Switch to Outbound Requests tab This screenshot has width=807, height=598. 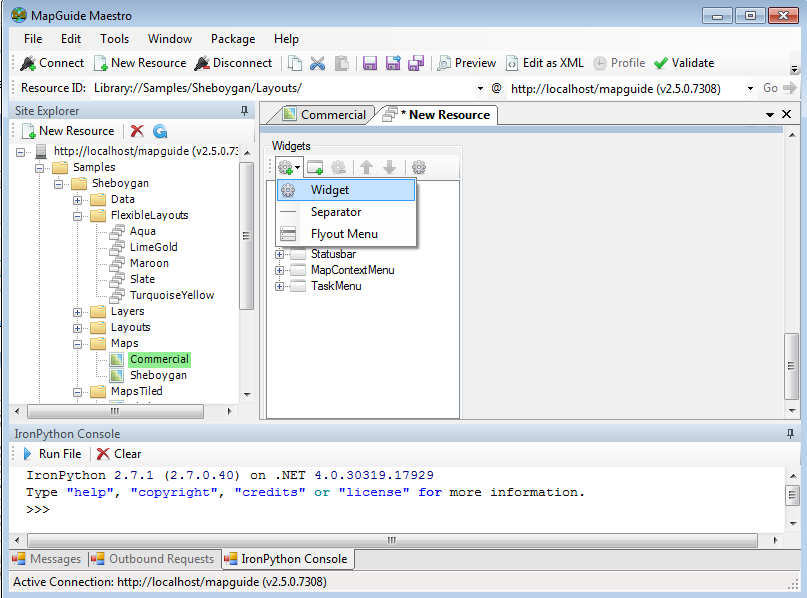pyautogui.click(x=152, y=559)
